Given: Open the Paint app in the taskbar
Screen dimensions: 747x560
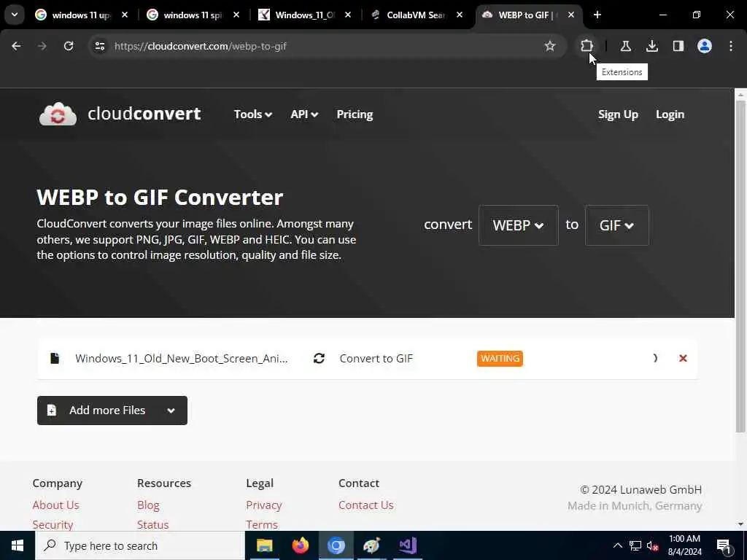Looking at the screenshot, I should point(371,545).
